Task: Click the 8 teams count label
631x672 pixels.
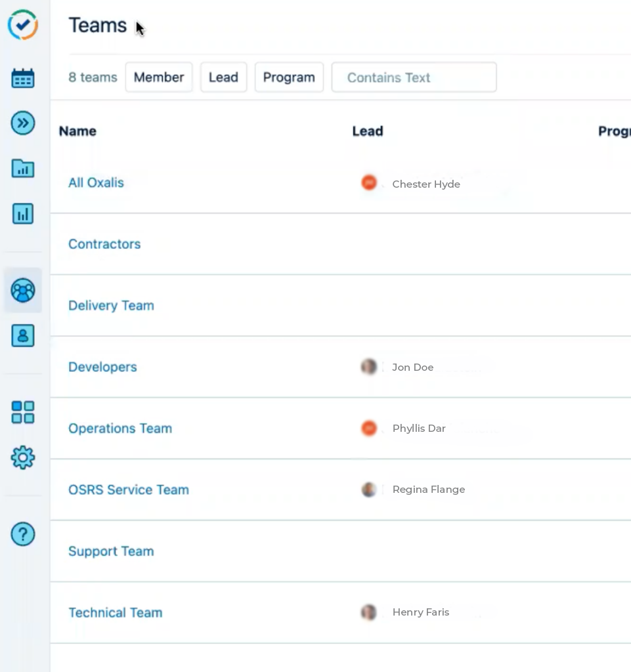Action: click(x=93, y=77)
